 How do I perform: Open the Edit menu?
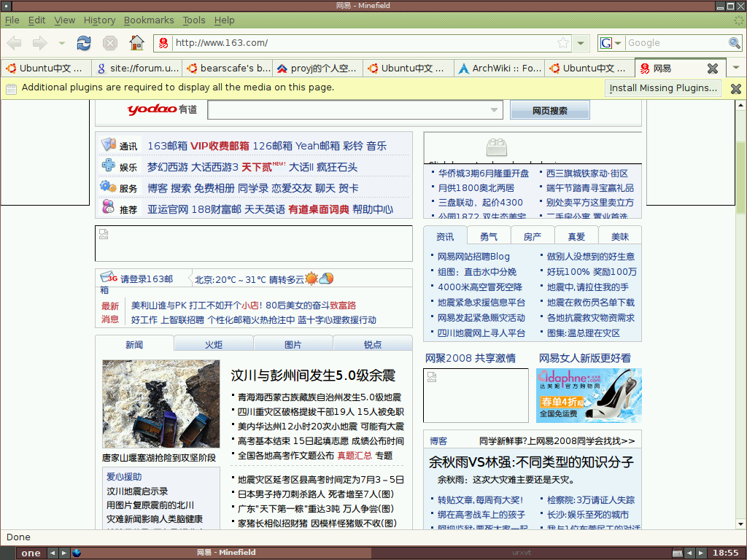point(36,20)
